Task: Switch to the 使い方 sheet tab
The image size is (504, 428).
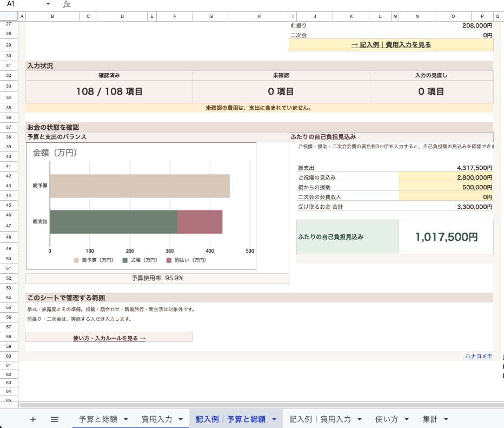Action: click(387, 419)
